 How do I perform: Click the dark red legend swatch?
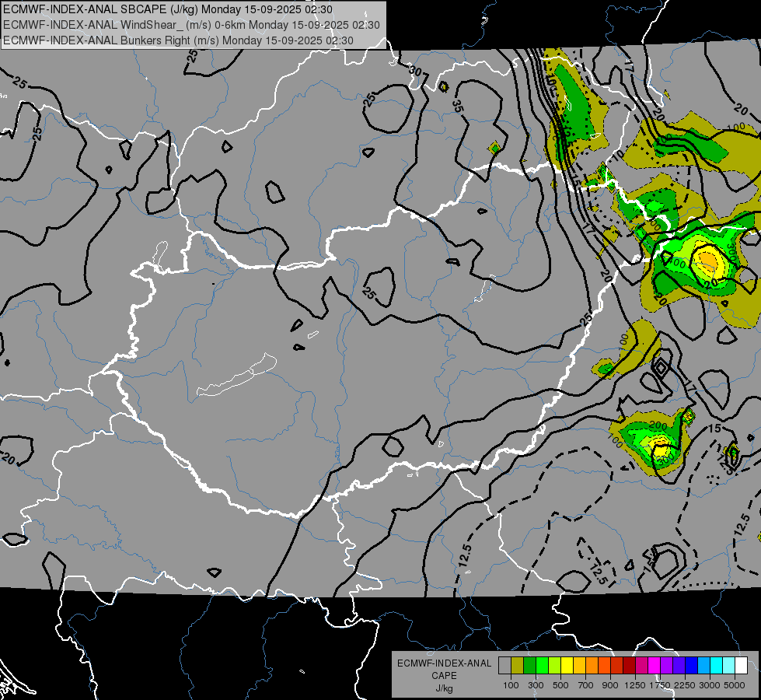[629, 666]
